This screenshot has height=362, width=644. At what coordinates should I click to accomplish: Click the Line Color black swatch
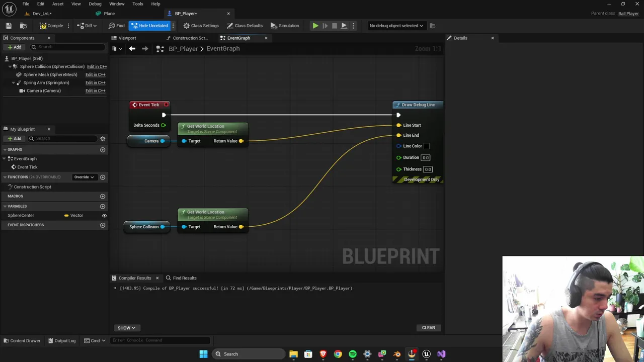[x=427, y=146]
